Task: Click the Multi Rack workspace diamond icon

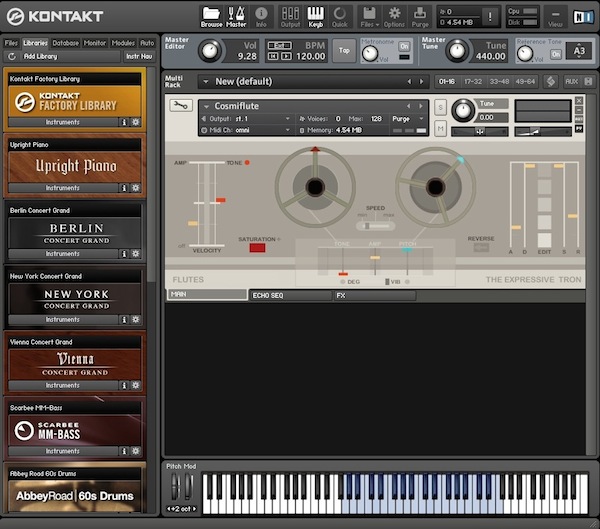Action: point(551,81)
